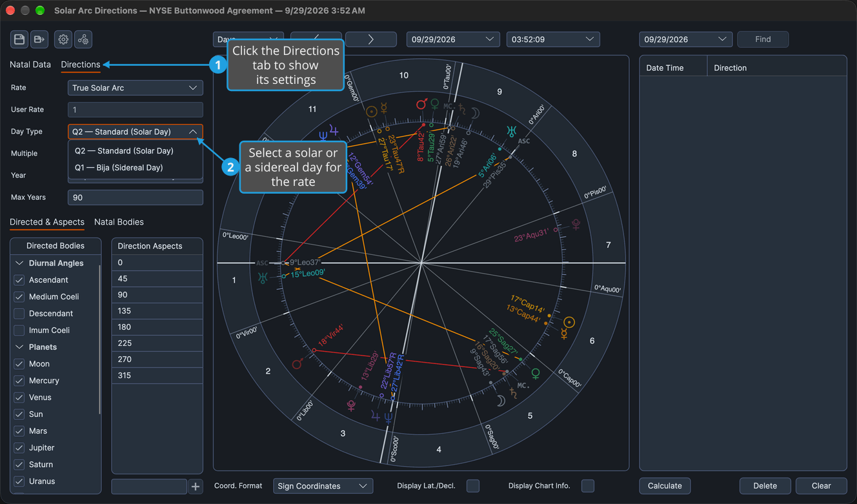The height and width of the screenshot is (504, 857).
Task: Select the Directions tab
Action: click(x=81, y=65)
